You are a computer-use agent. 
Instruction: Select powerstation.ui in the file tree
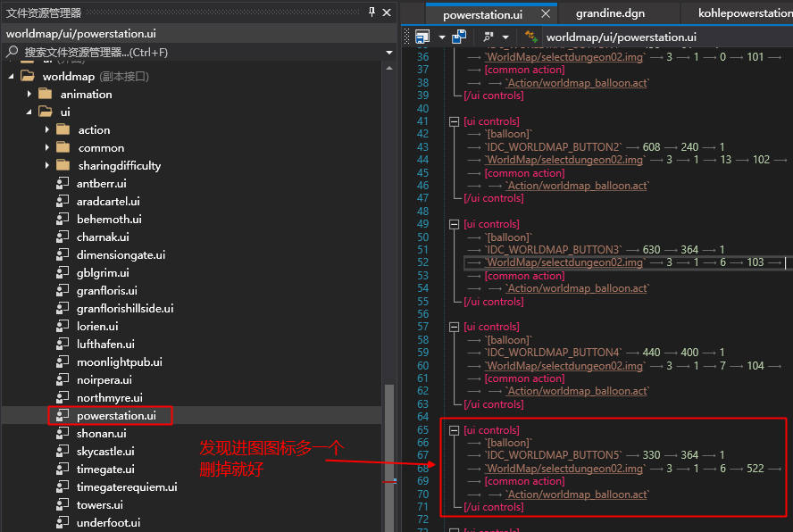[x=116, y=416]
